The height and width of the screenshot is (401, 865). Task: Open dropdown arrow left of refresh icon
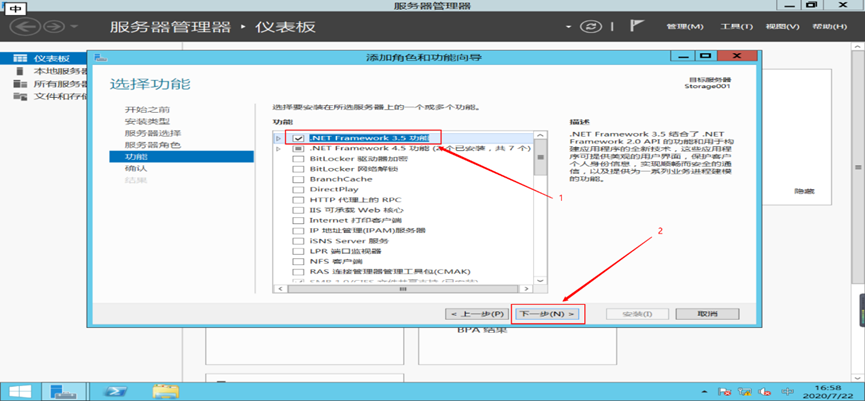[570, 27]
